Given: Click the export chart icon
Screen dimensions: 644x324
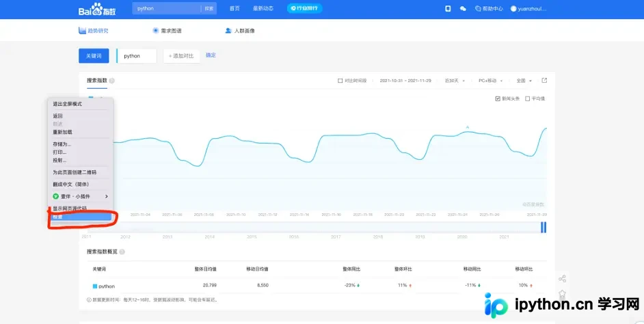Looking at the screenshot, I should tap(544, 81).
